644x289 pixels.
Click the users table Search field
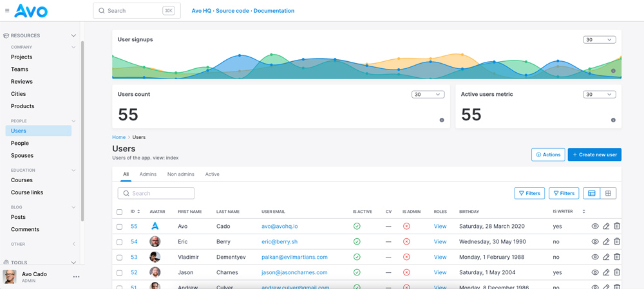pos(156,193)
